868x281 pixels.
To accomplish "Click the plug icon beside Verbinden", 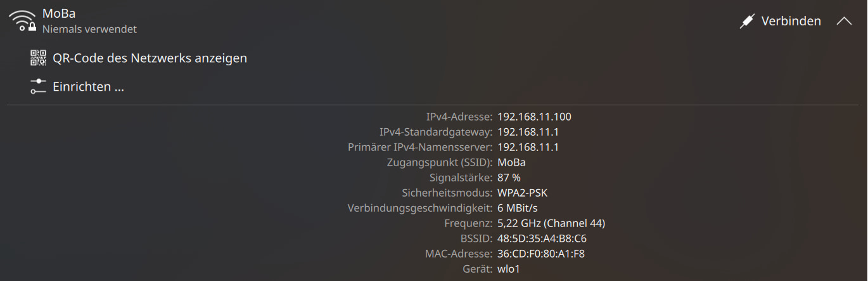I will tap(748, 21).
